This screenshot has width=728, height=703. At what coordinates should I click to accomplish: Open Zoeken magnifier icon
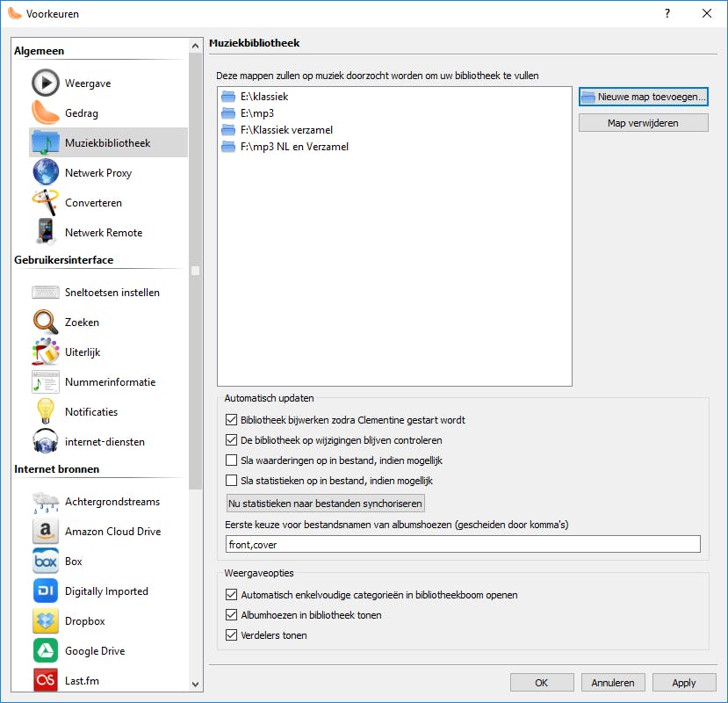coord(46,322)
